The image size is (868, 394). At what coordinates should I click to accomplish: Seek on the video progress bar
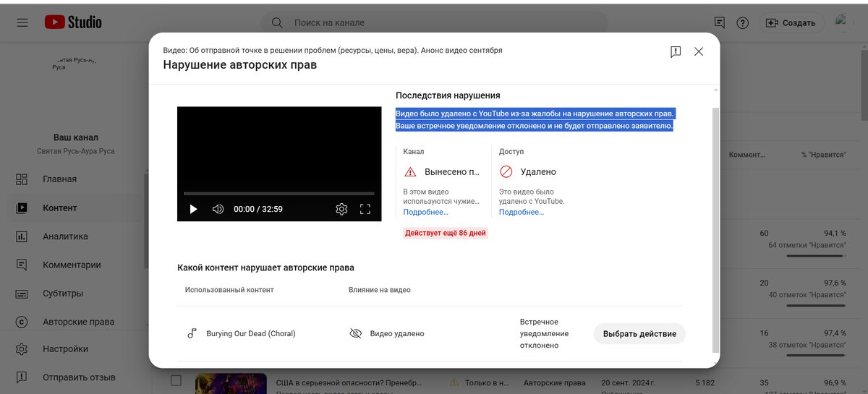(x=279, y=194)
